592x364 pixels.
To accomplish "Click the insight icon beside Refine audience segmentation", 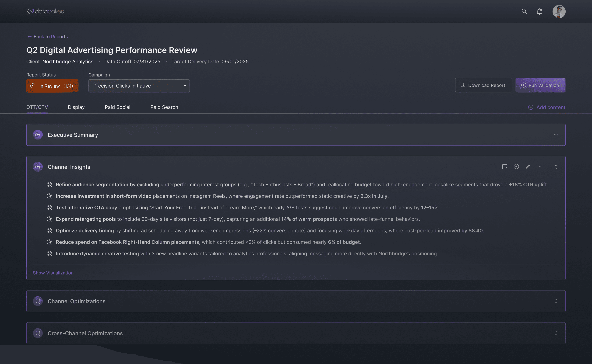I will [49, 185].
